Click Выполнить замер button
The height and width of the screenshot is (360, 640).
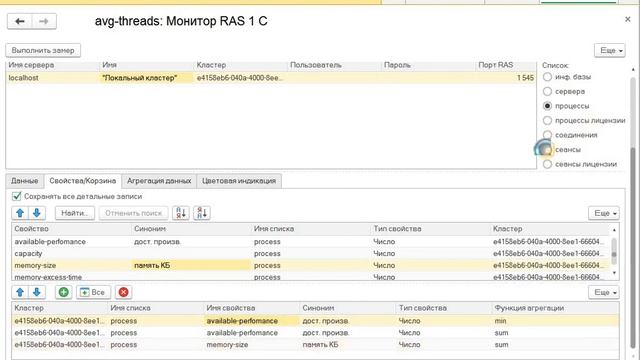tap(43, 51)
